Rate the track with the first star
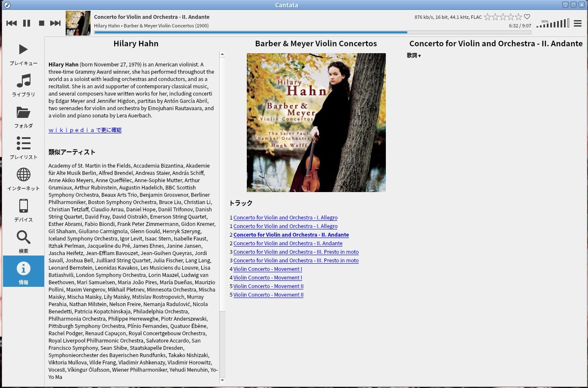 click(x=488, y=17)
